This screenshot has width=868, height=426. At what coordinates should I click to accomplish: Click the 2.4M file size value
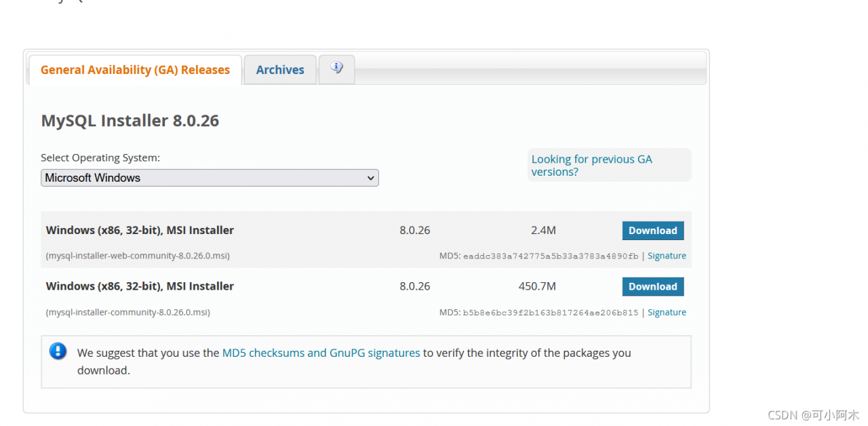click(x=543, y=231)
